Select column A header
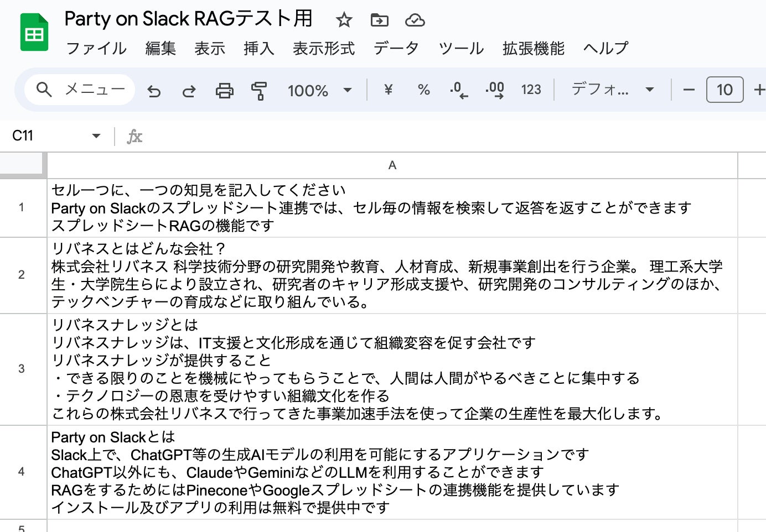The image size is (766, 532). click(x=392, y=165)
